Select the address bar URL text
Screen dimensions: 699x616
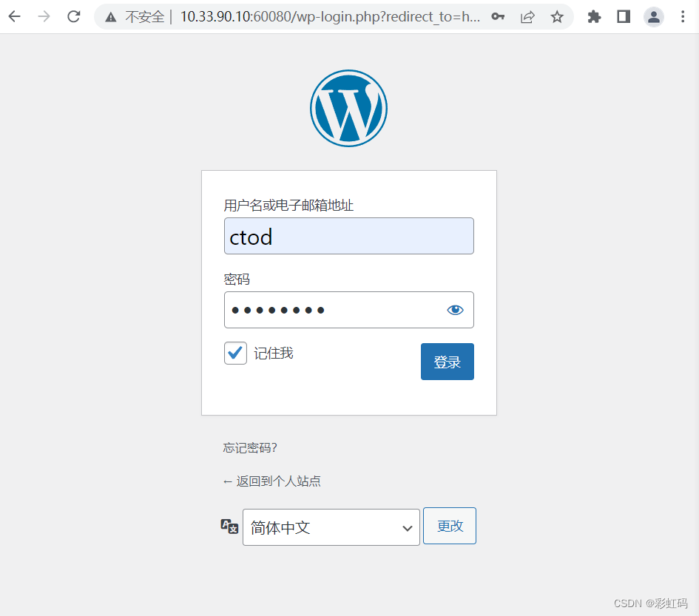331,17
